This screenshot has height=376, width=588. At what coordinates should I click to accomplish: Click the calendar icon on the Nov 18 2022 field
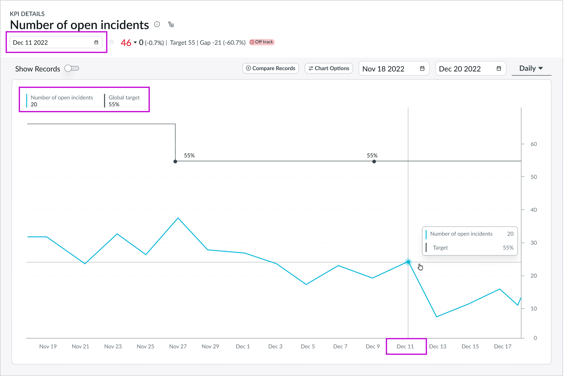pos(422,68)
